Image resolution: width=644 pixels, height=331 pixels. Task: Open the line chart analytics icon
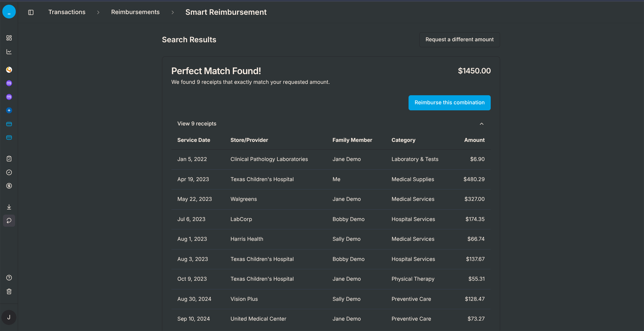(x=9, y=52)
